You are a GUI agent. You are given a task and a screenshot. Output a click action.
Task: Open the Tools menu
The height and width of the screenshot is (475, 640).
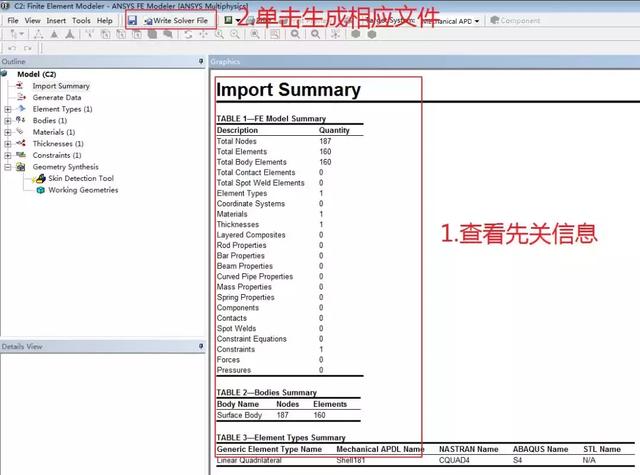pos(81,20)
